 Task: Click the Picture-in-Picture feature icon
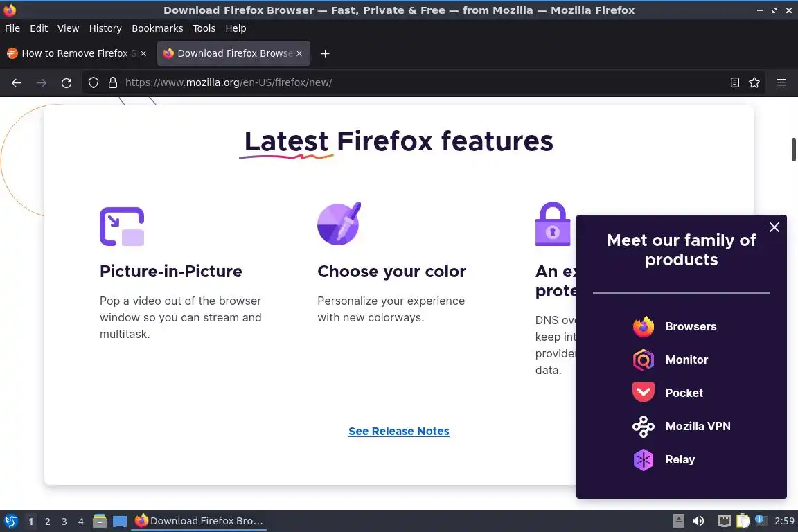point(122,226)
